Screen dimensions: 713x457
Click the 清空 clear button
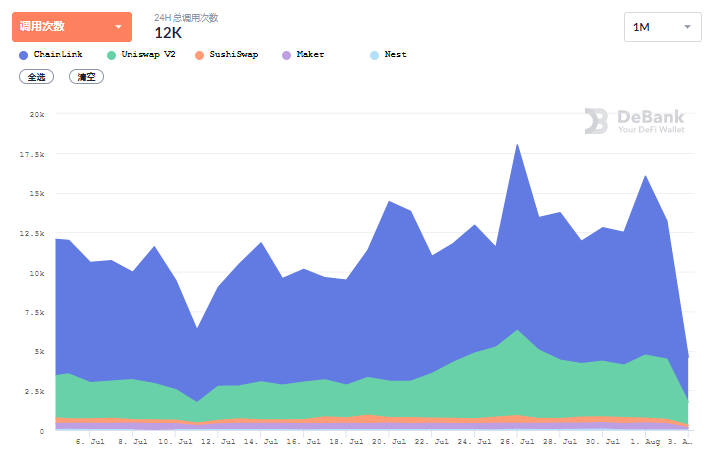click(86, 77)
